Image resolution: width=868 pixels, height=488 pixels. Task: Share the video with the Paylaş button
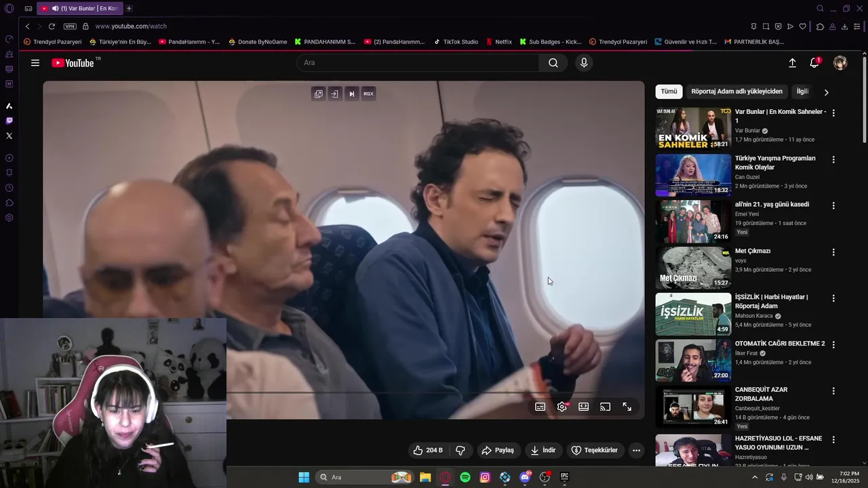coord(498,450)
